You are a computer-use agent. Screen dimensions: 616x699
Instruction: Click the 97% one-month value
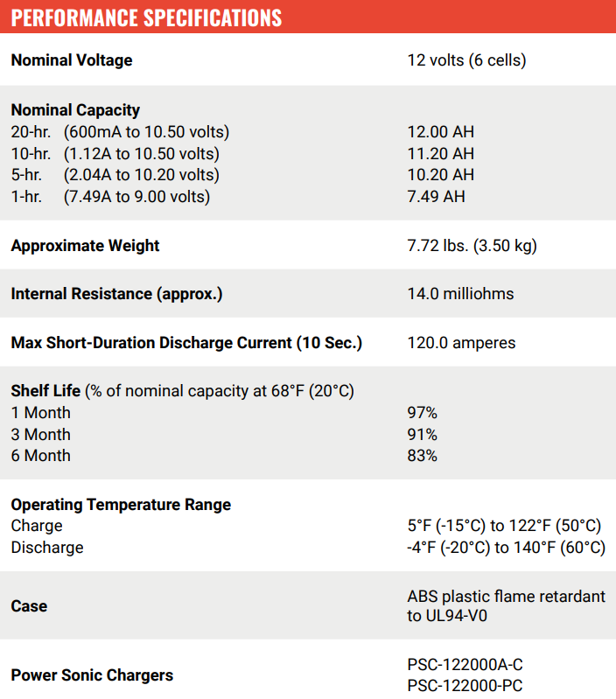(x=422, y=413)
